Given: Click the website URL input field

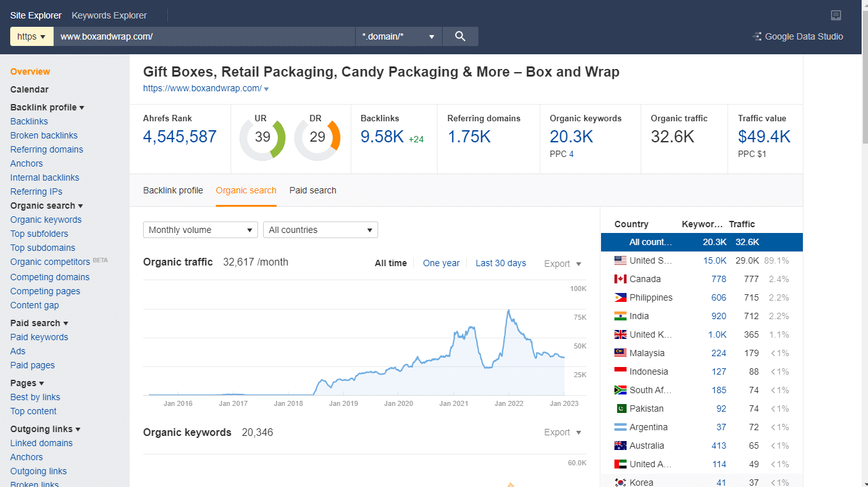Looking at the screenshot, I should tap(204, 36).
